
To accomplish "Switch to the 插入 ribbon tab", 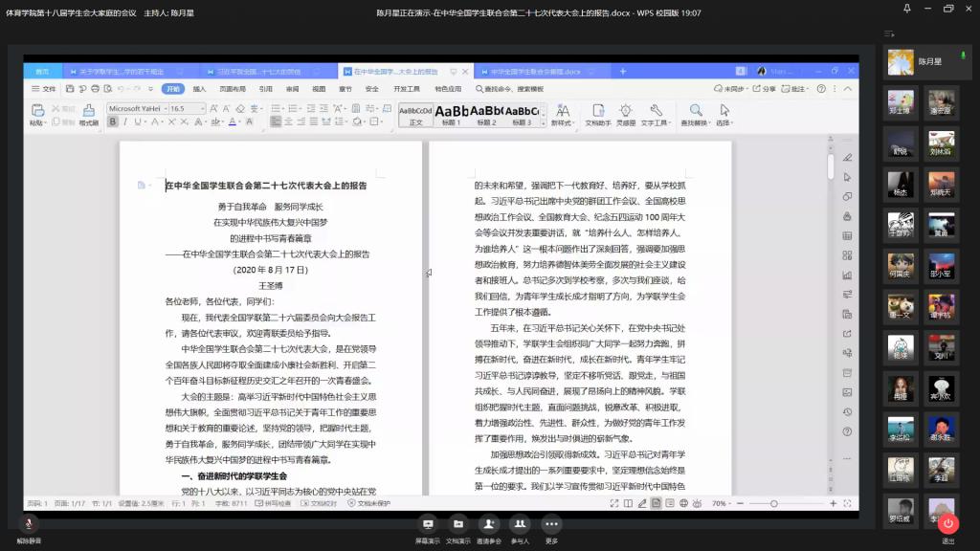I will 199,89.
